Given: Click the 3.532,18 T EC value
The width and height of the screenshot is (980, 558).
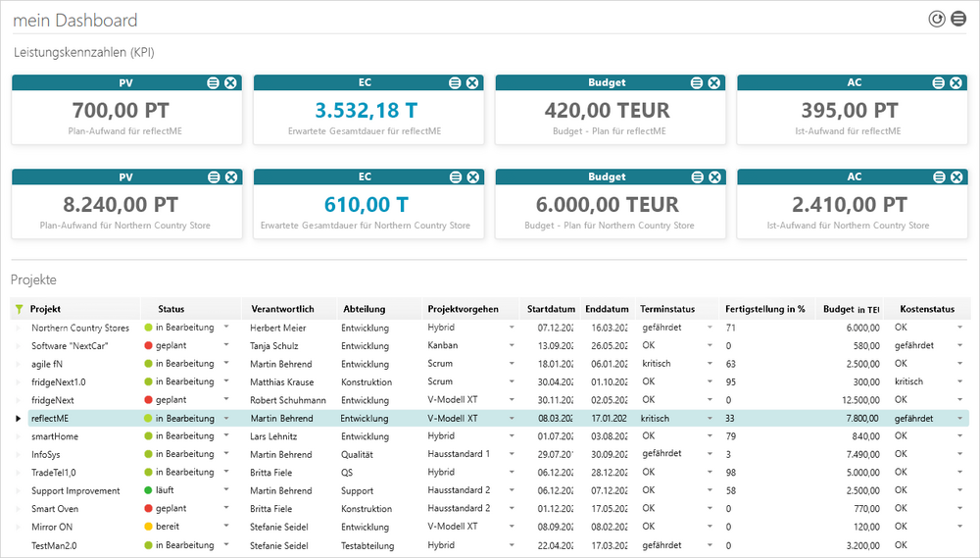Looking at the screenshot, I should [366, 111].
